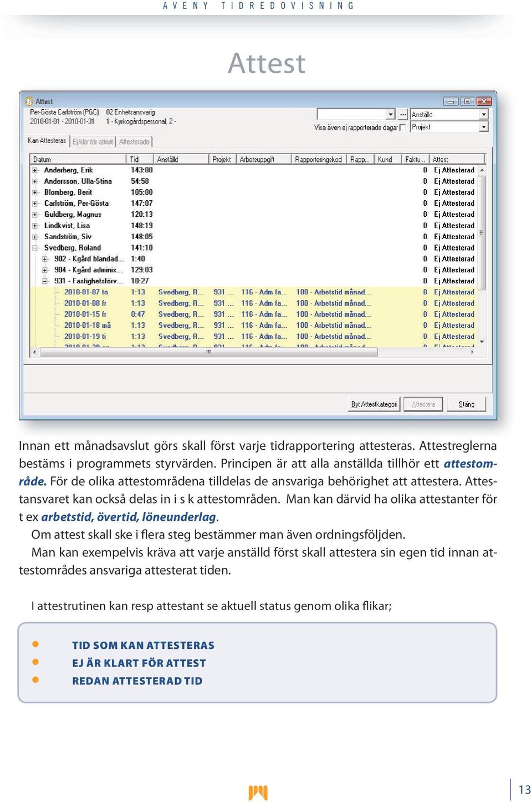This screenshot has height=803, width=532.
Task: Toggle 'Visa även ej rapporterade dagar' checkbox
Action: coord(403,128)
